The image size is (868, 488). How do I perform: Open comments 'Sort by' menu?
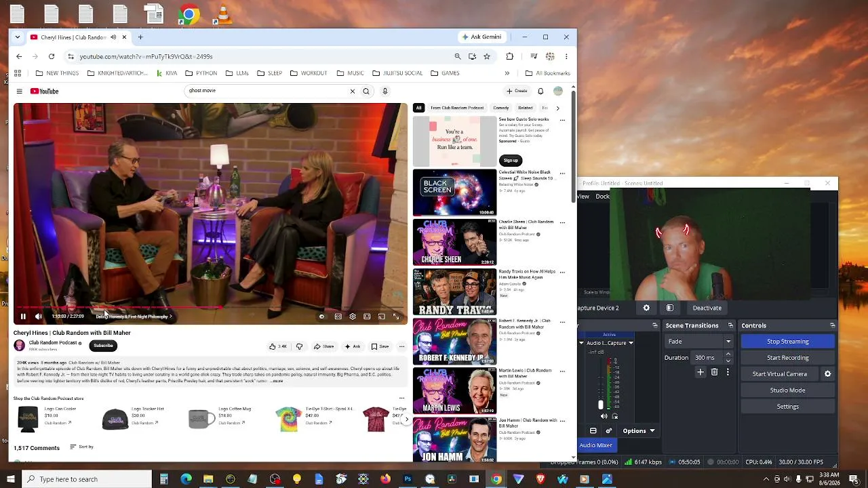click(x=82, y=447)
